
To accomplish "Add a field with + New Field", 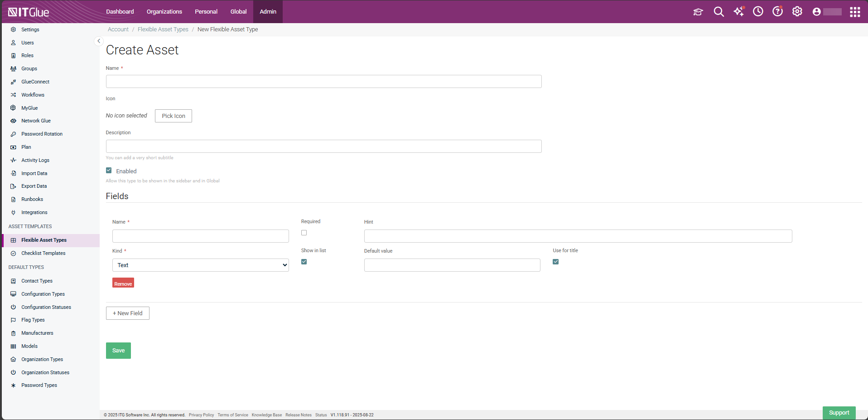I will click(128, 313).
